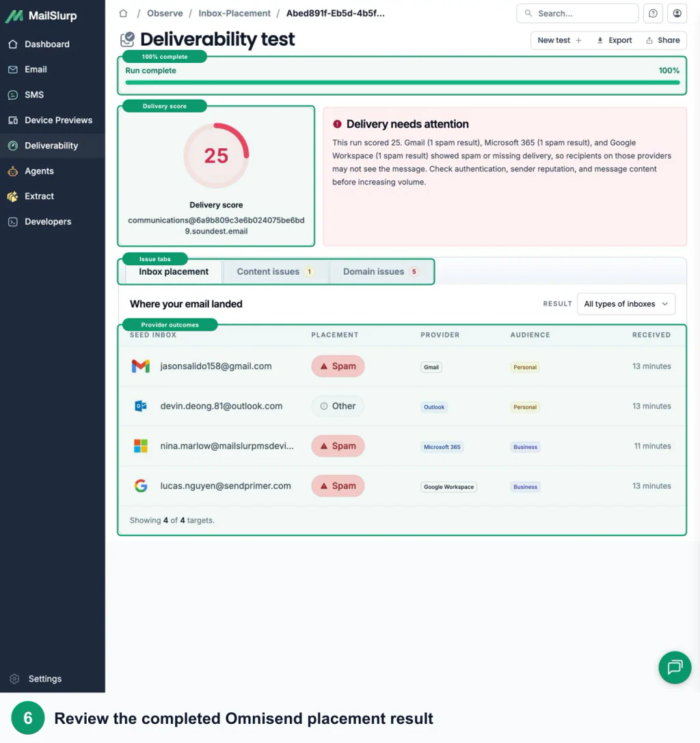
Task: Switch to the Content issues tab
Action: point(275,271)
